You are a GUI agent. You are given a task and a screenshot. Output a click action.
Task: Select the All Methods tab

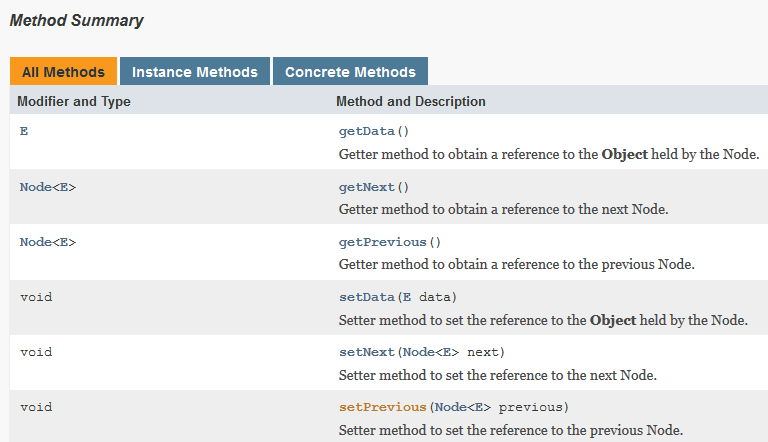point(63,72)
